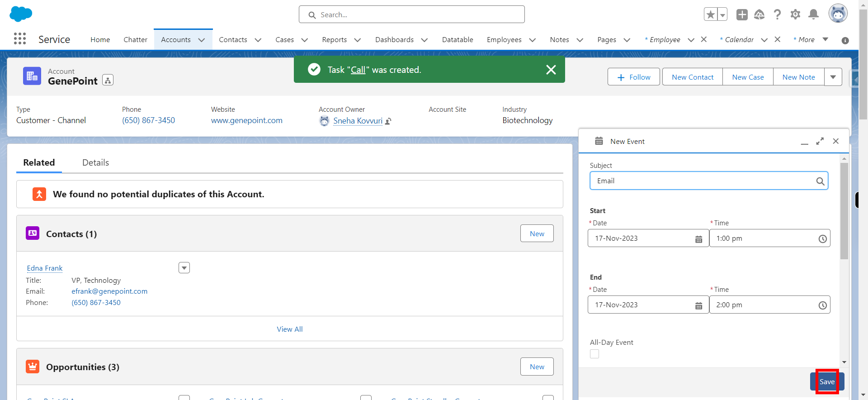Switch to the Details tab

[95, 162]
